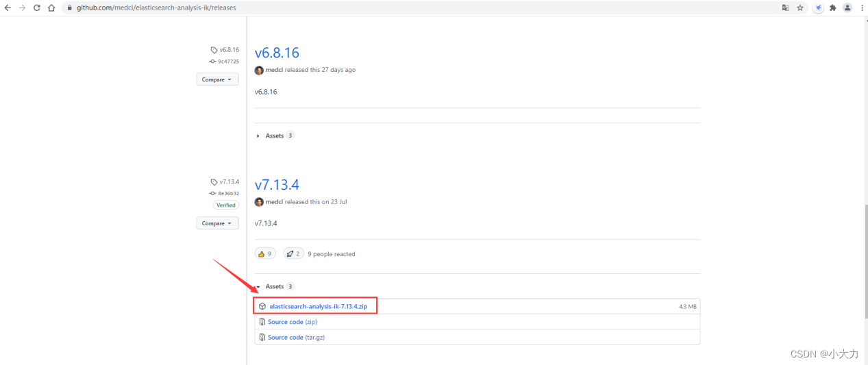868x365 pixels.
Task: Click the v6.8.16 release description text
Action: tap(266, 92)
